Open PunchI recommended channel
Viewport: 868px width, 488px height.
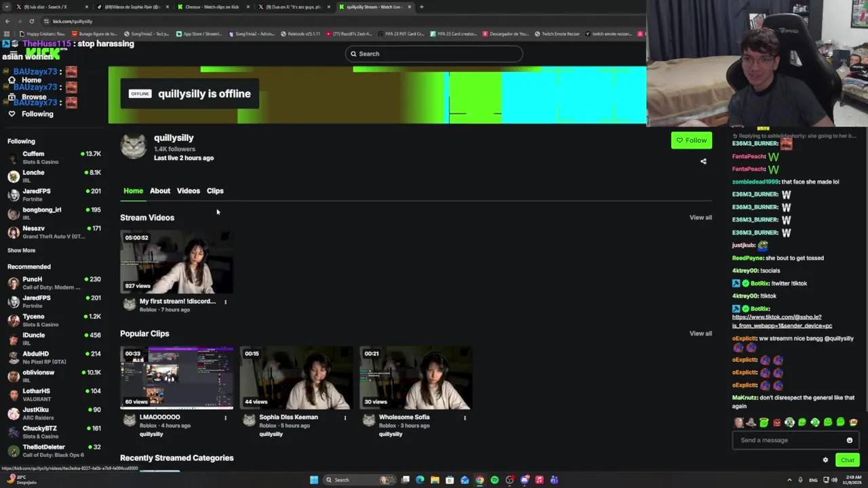54,283
